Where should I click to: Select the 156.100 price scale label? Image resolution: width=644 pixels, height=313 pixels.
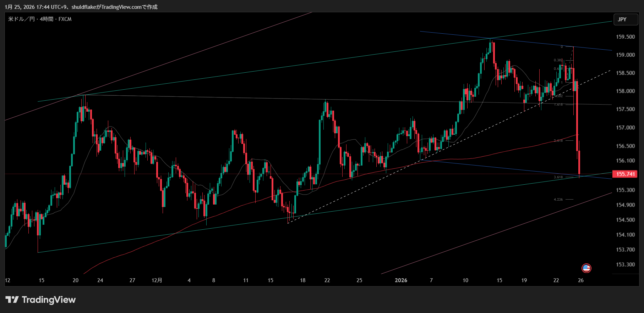(x=625, y=161)
